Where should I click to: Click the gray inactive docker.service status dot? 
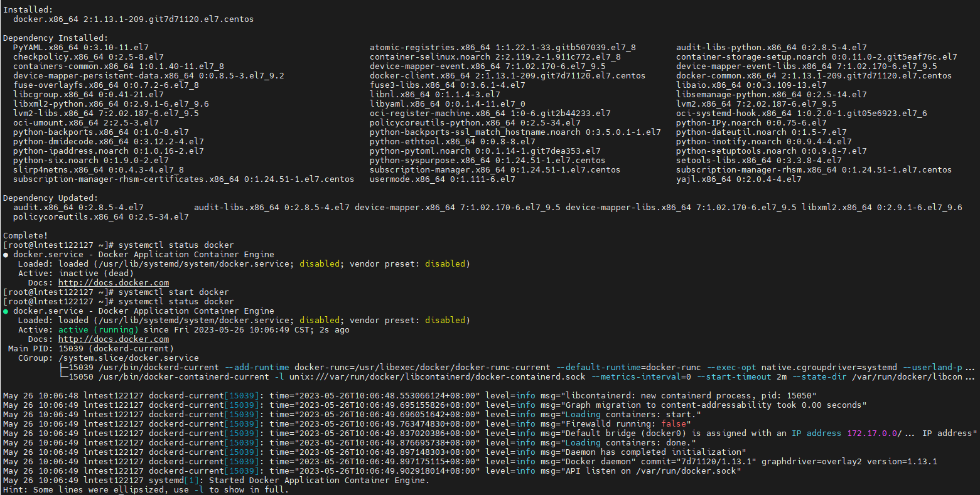6,254
